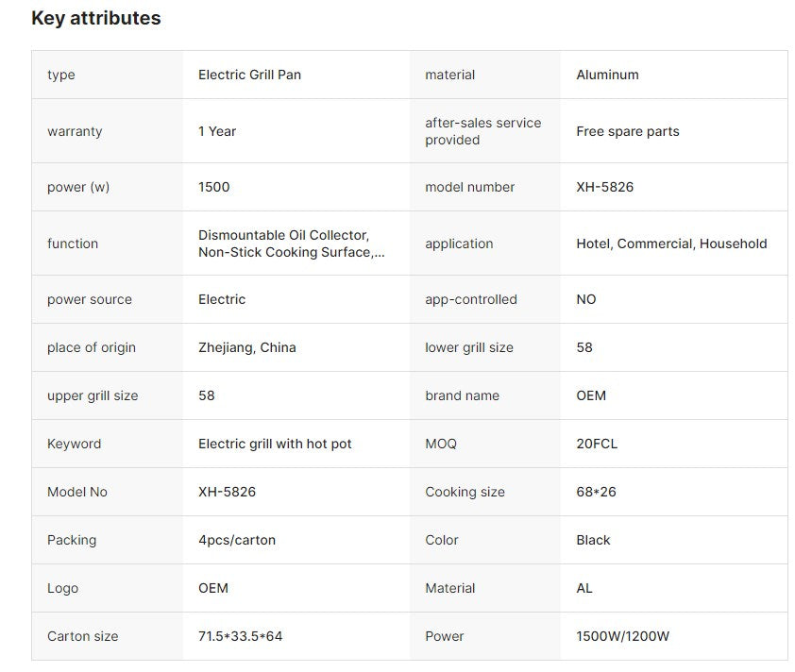Click the app-controlled NO value

(586, 299)
